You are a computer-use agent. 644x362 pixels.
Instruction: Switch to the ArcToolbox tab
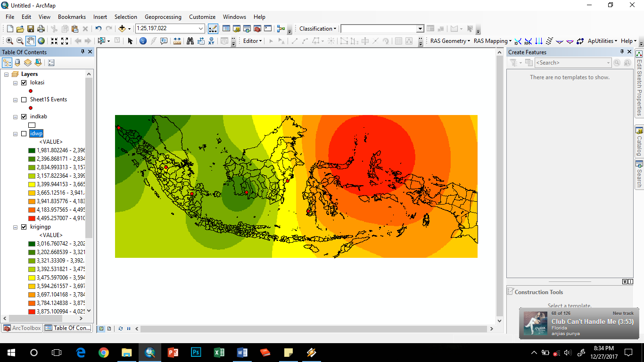point(22,328)
